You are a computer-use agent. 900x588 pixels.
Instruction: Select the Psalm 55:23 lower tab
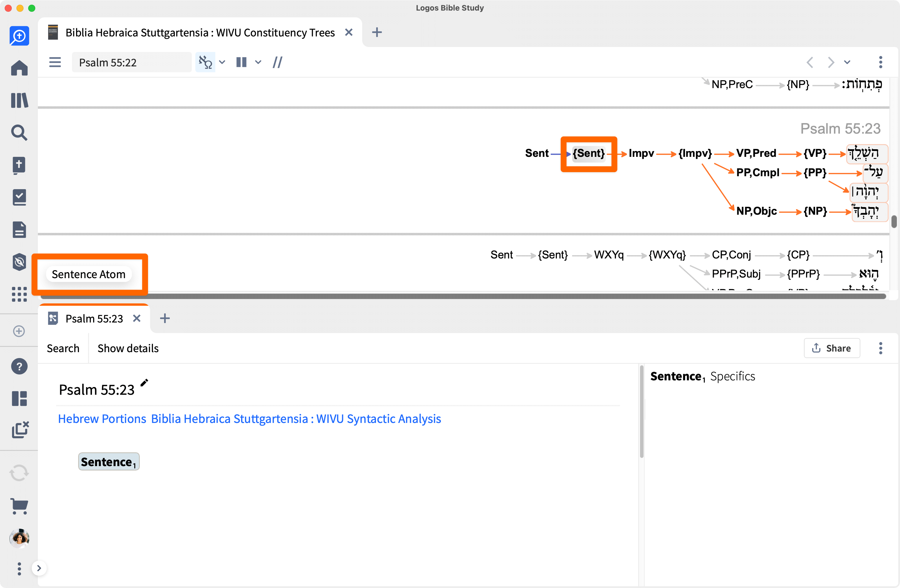94,318
